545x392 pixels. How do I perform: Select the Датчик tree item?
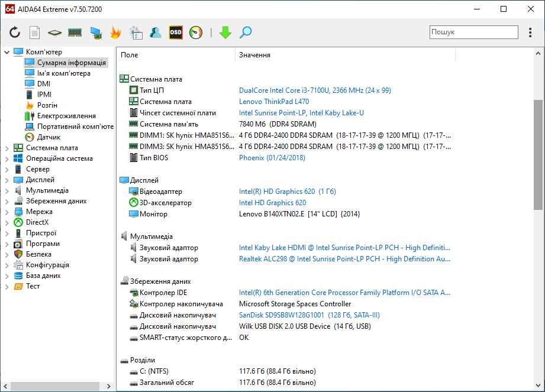pyautogui.click(x=49, y=137)
